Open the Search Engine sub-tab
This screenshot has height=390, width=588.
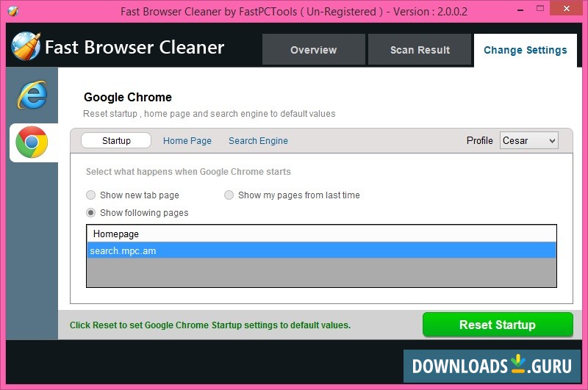coord(259,140)
